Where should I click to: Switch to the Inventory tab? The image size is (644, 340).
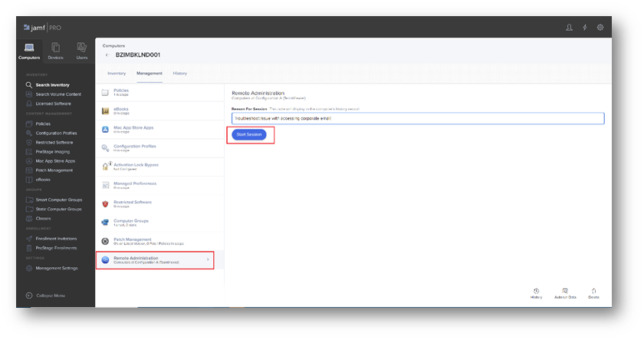pyautogui.click(x=117, y=74)
